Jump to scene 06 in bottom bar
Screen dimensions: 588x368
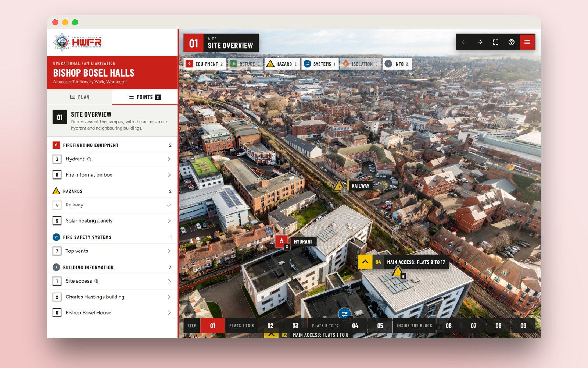click(449, 326)
